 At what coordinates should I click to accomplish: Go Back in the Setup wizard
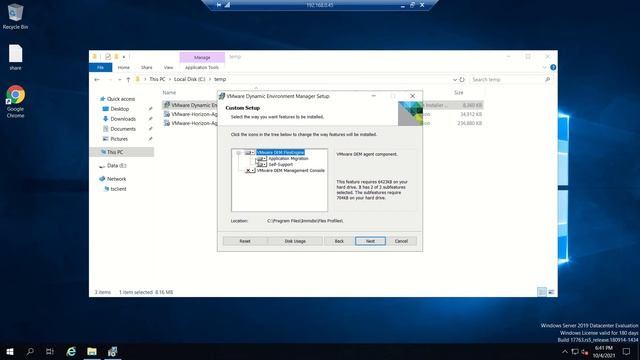339,241
